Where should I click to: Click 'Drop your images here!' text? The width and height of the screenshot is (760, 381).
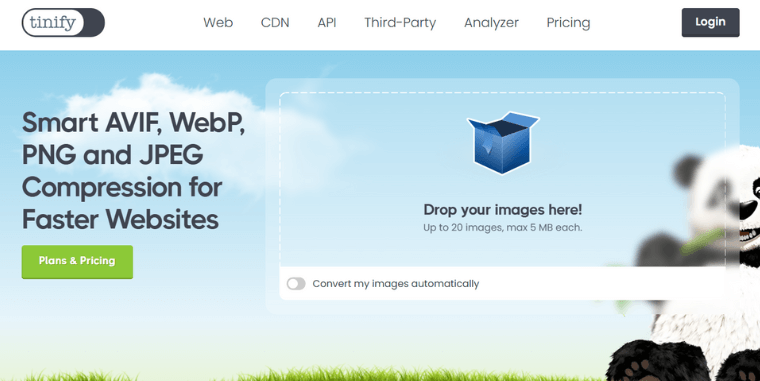pyautogui.click(x=503, y=210)
